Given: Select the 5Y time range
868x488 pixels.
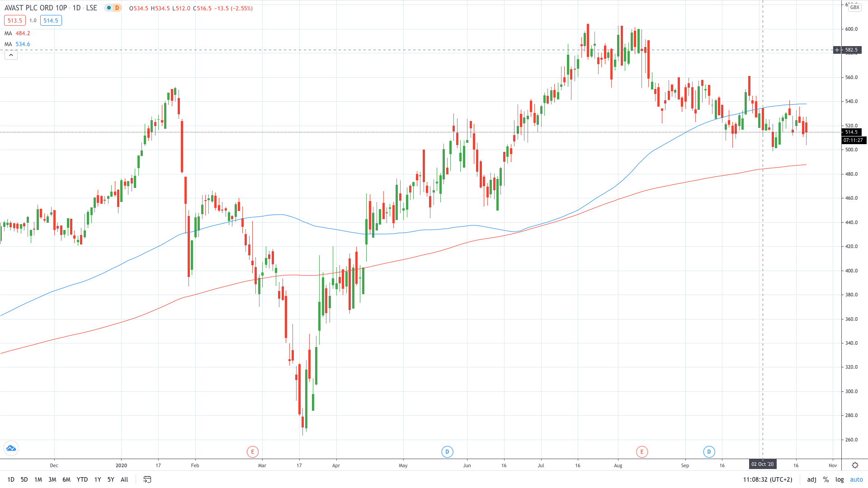Looking at the screenshot, I should pyautogui.click(x=111, y=479).
